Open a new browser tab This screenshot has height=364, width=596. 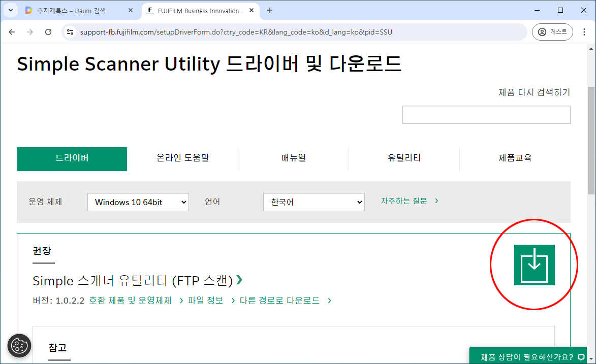[x=269, y=10]
